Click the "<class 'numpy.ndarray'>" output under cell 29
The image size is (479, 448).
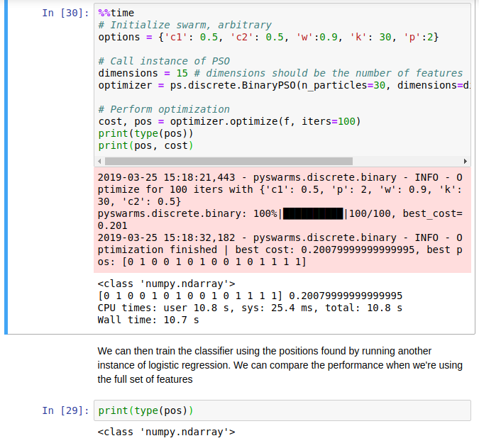[167, 432]
